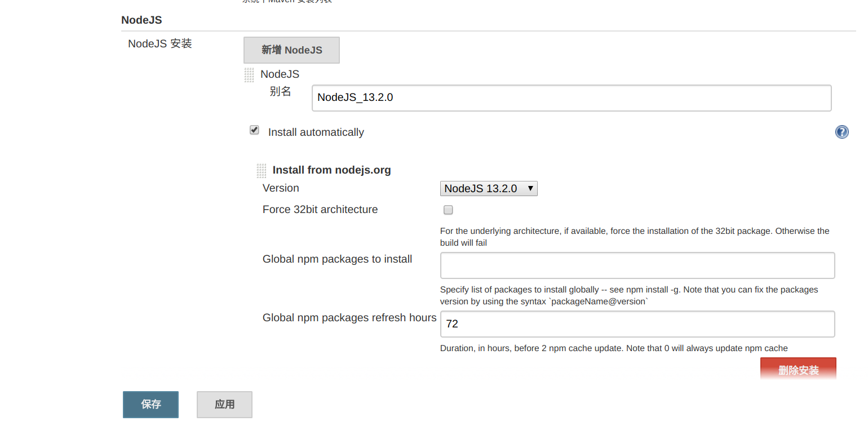
Task: Click drag handle beside NodeJS installation entry
Action: 249,75
